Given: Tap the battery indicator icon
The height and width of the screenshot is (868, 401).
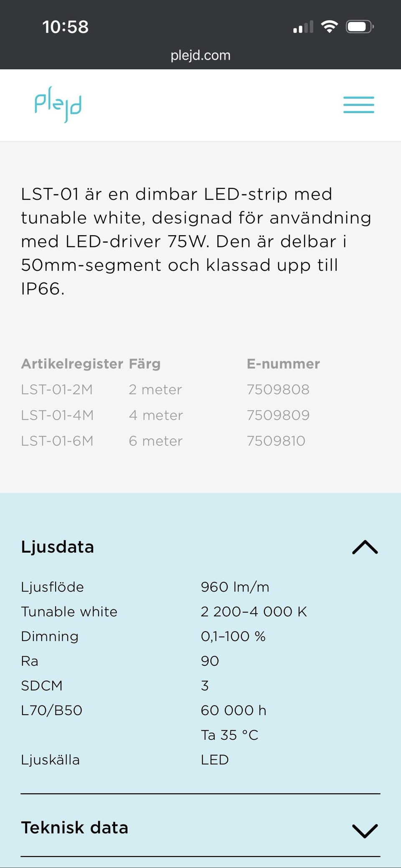Looking at the screenshot, I should (x=359, y=27).
